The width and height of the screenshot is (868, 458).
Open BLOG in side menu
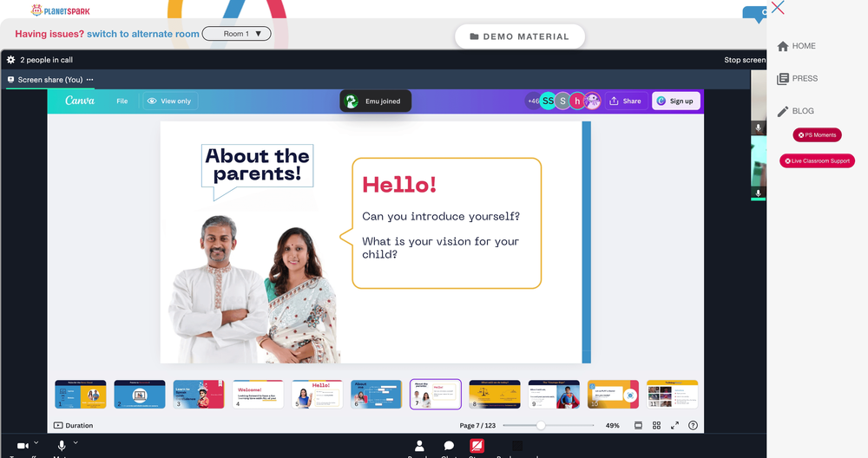795,111
